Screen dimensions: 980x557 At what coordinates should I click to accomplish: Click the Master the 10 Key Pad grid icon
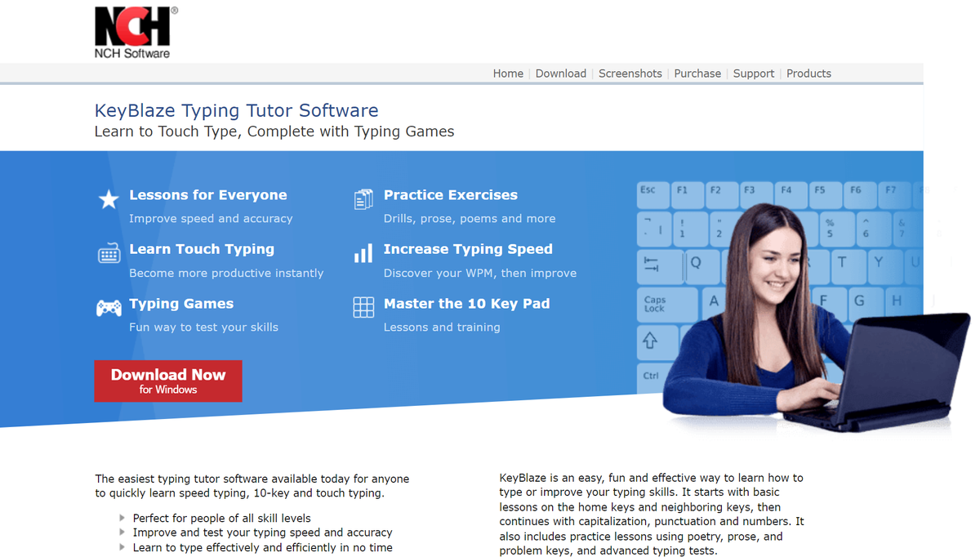(x=363, y=307)
